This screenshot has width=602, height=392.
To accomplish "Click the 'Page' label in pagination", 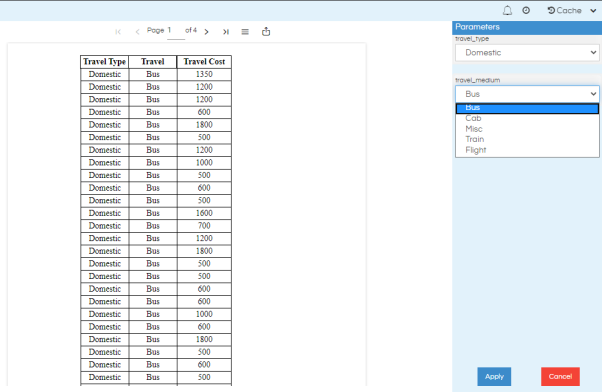I will pos(155,30).
